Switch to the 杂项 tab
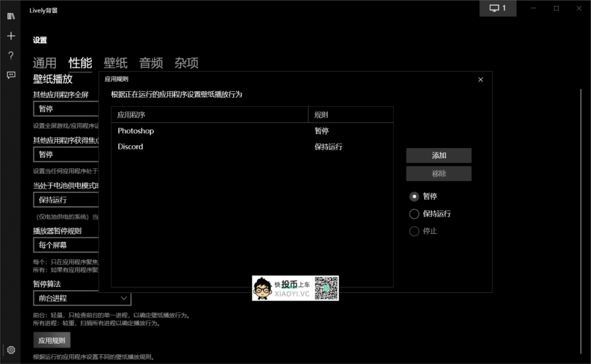 tap(187, 63)
